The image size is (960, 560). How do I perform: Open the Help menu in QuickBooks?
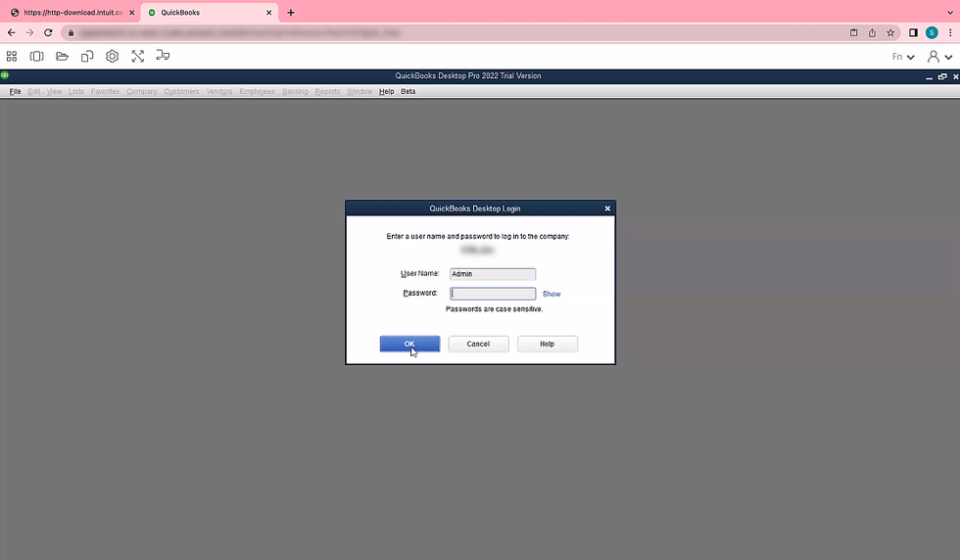pos(386,91)
